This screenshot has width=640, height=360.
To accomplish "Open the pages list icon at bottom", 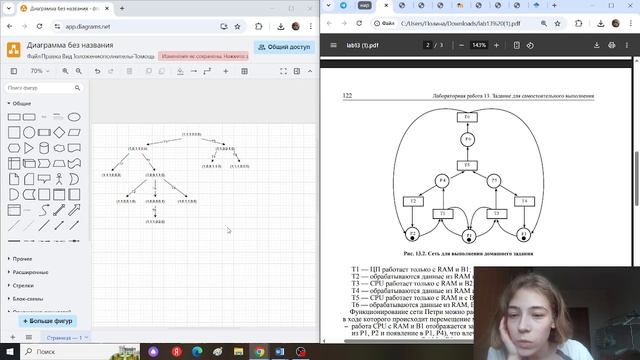I will 29,338.
